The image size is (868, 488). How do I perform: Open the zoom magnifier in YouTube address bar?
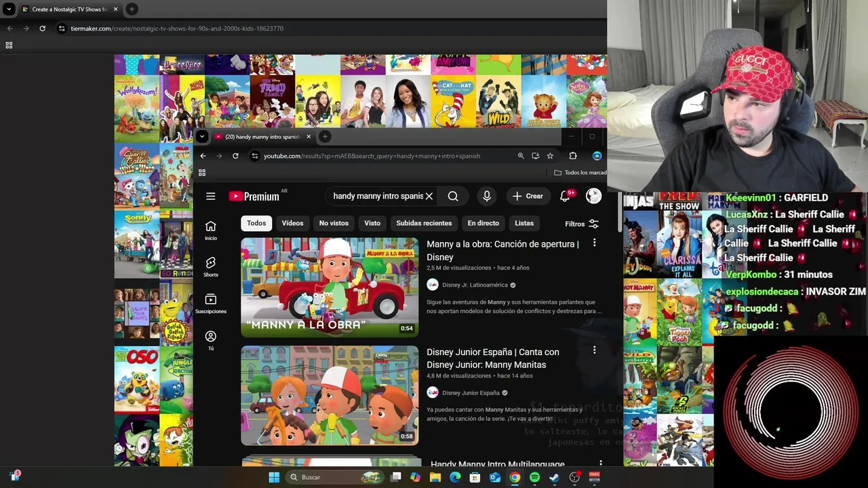(521, 156)
